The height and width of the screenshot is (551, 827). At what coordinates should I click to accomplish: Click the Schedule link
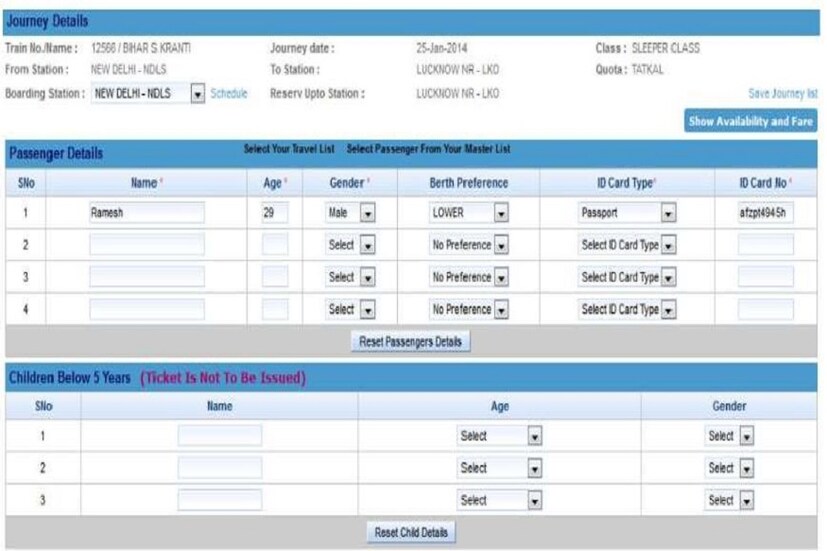coord(228,94)
